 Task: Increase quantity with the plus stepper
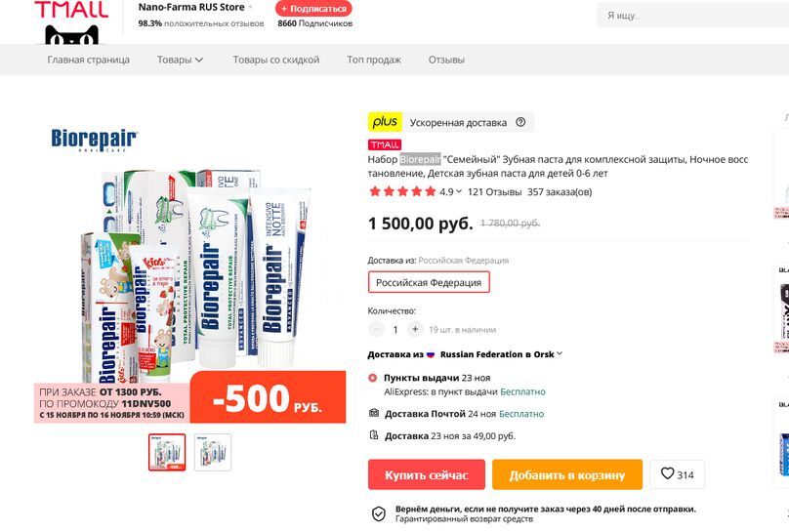pyautogui.click(x=415, y=329)
